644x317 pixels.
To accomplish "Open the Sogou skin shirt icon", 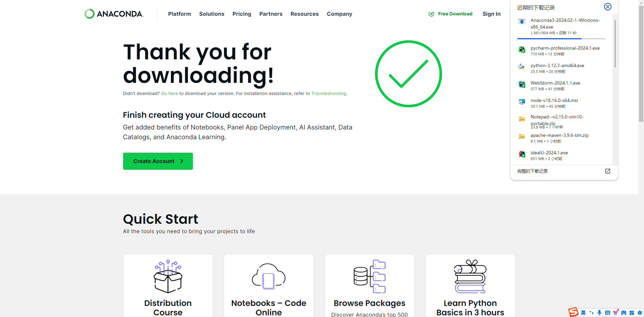I will [x=615, y=312].
